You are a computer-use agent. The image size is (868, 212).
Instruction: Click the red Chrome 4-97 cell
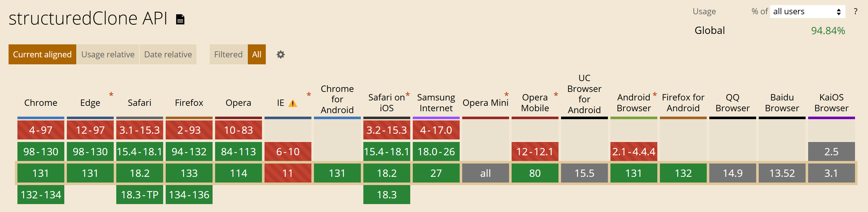pyautogui.click(x=41, y=130)
